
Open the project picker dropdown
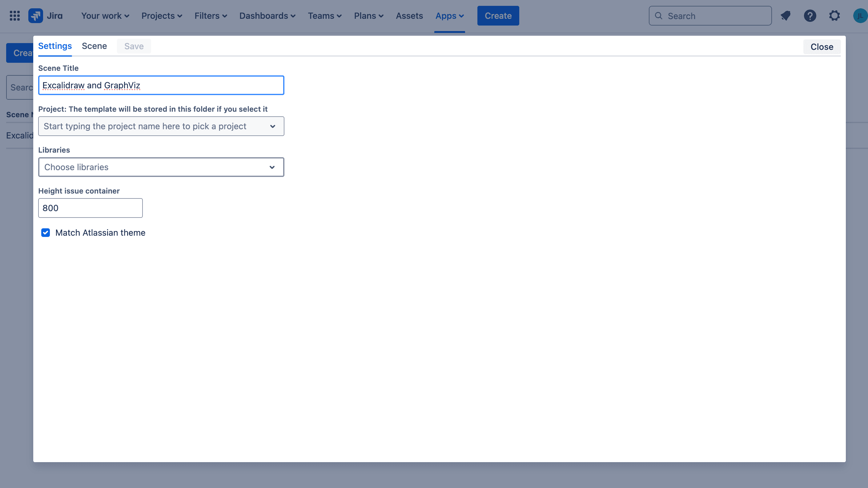coord(161,126)
